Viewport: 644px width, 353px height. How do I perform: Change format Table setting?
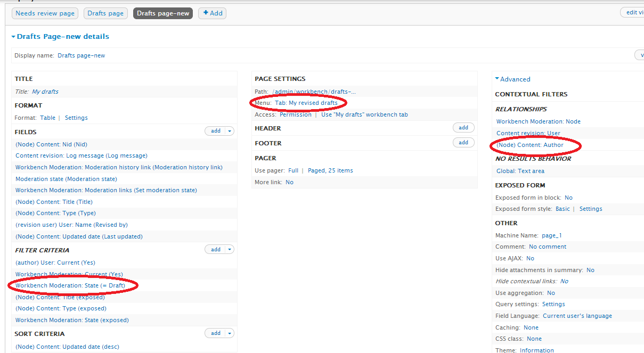coord(47,118)
